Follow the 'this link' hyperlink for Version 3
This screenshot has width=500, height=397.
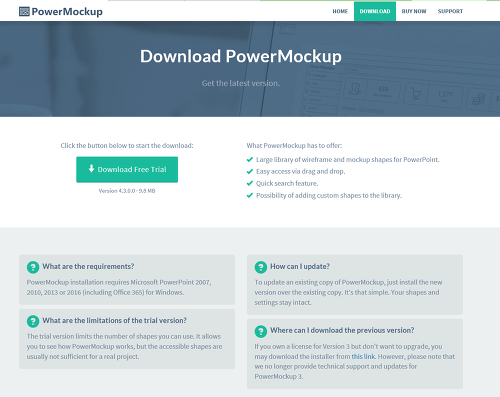click(x=363, y=356)
